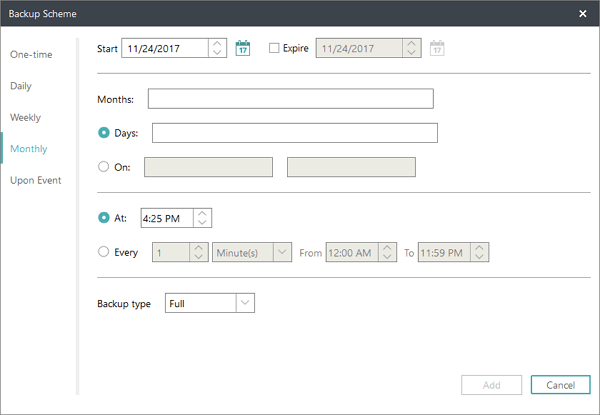
Task: Click the Months label
Action: 116,99
